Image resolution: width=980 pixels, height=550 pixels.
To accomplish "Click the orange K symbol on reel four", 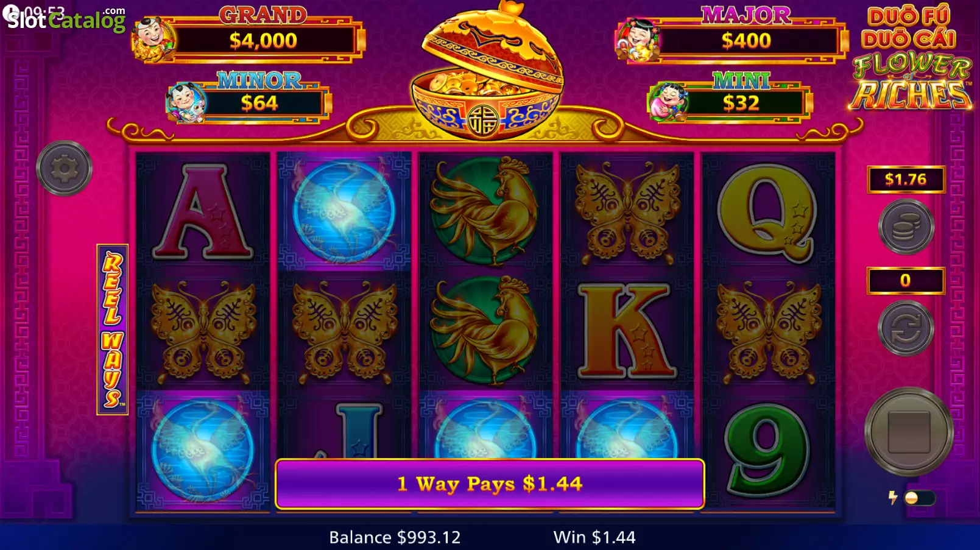I will tap(627, 330).
